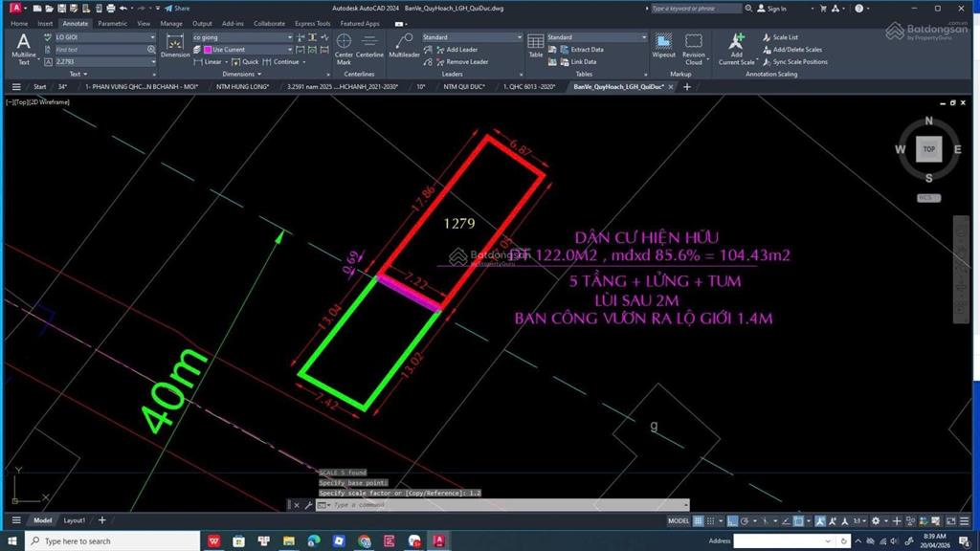Open the co giong dimension style dropdown

pos(289,37)
